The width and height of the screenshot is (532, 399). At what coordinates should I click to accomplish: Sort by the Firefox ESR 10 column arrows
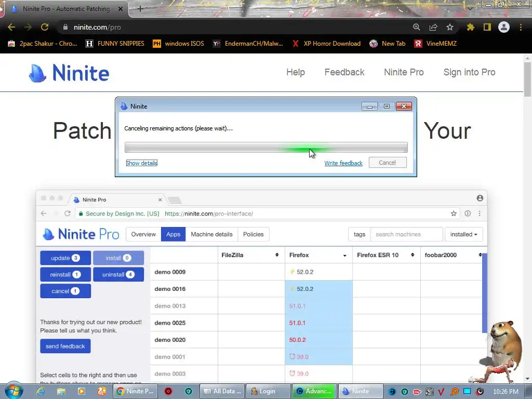pyautogui.click(x=412, y=255)
